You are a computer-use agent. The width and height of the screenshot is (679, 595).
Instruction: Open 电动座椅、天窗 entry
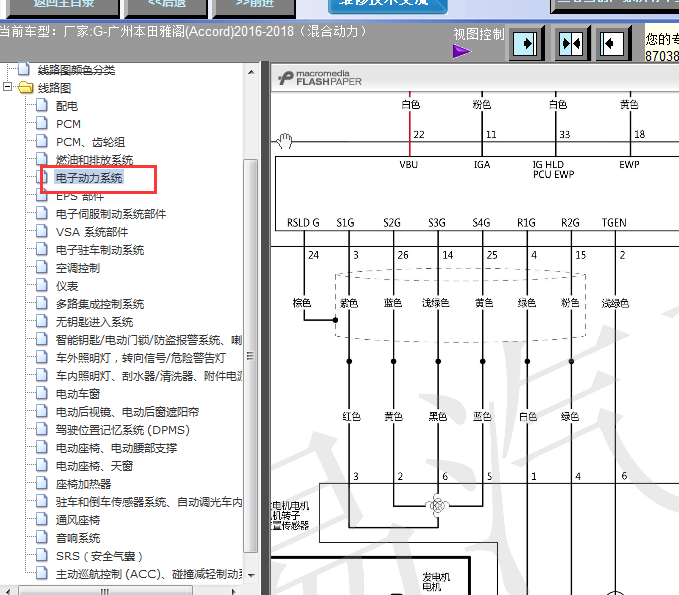[94, 466]
